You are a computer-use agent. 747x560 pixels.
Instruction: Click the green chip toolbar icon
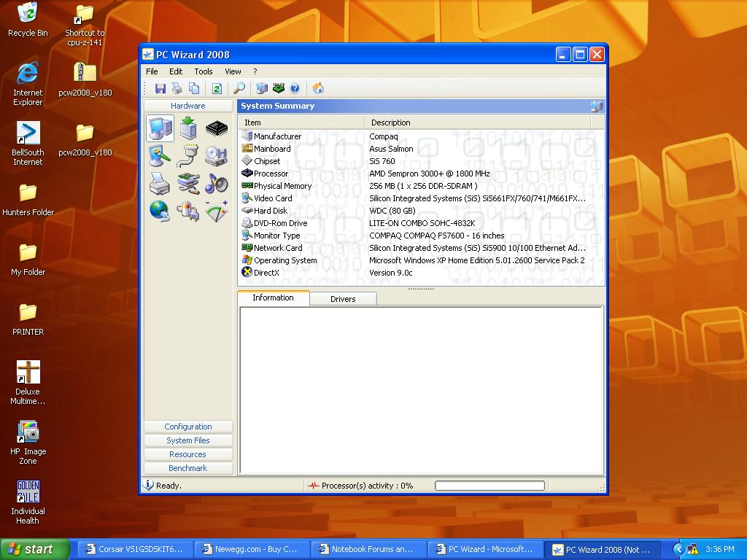coord(278,88)
